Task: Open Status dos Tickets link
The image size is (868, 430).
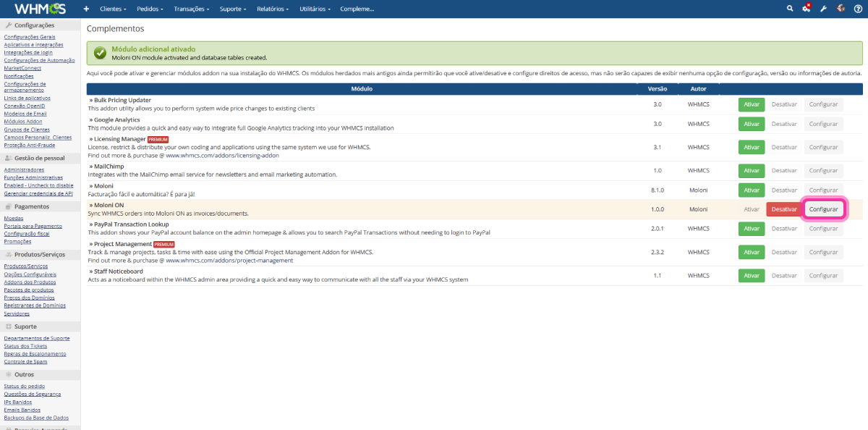Action: coord(25,346)
